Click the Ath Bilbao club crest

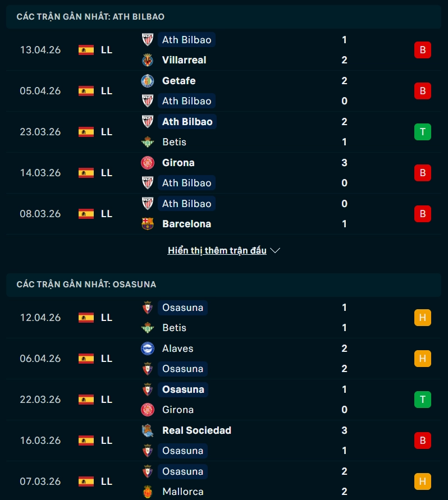tap(147, 40)
